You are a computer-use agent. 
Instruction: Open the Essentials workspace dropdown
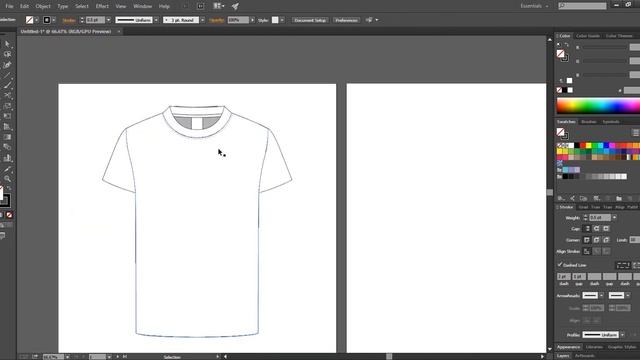534,6
